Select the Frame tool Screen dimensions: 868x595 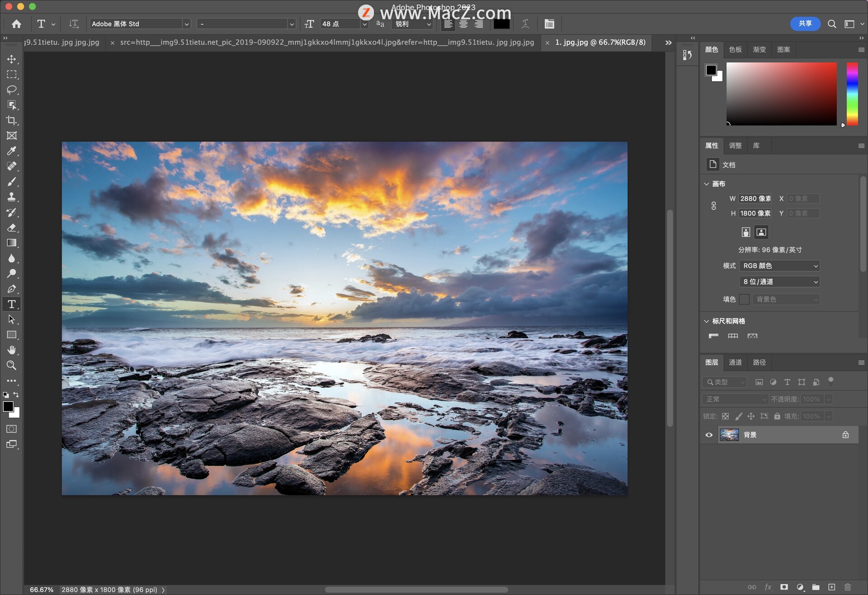click(x=12, y=136)
